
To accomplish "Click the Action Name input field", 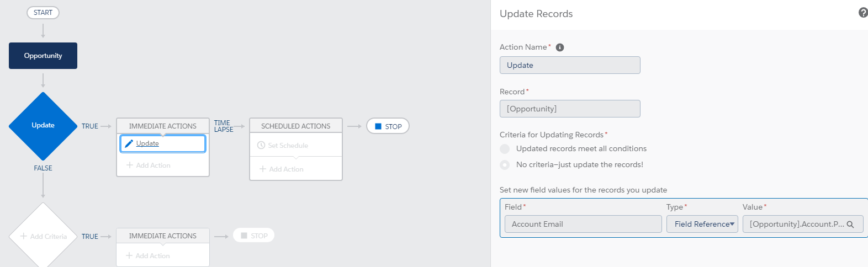I will [x=569, y=65].
